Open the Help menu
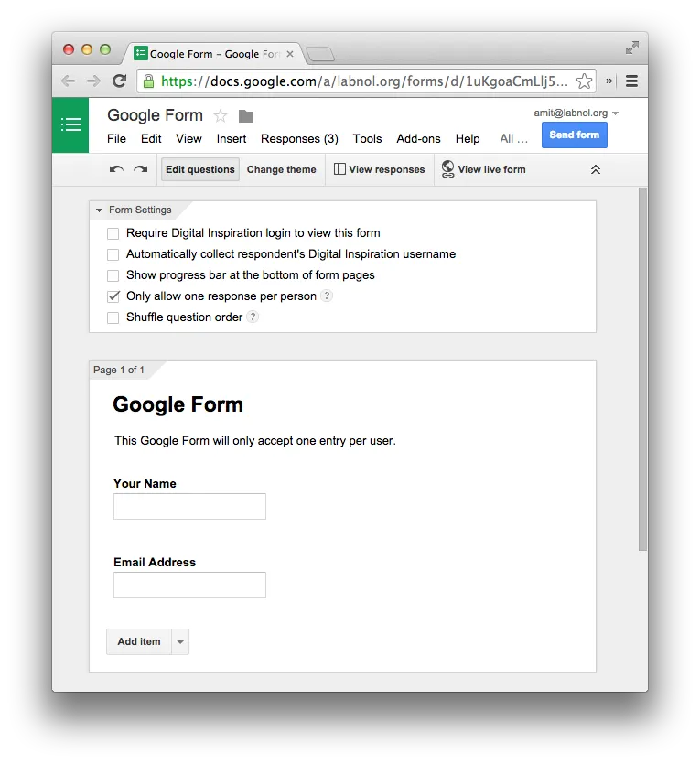Image resolution: width=700 pixels, height=764 pixels. click(468, 139)
